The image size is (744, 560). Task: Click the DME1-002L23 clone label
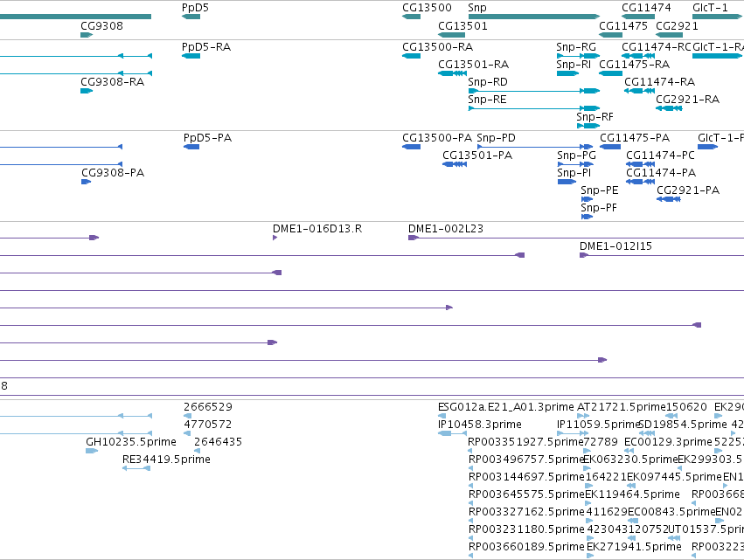pos(446,229)
